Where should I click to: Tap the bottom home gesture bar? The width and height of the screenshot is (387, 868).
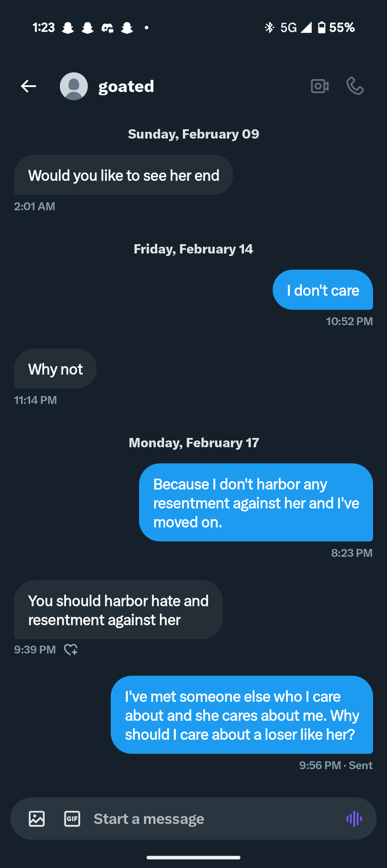193,858
